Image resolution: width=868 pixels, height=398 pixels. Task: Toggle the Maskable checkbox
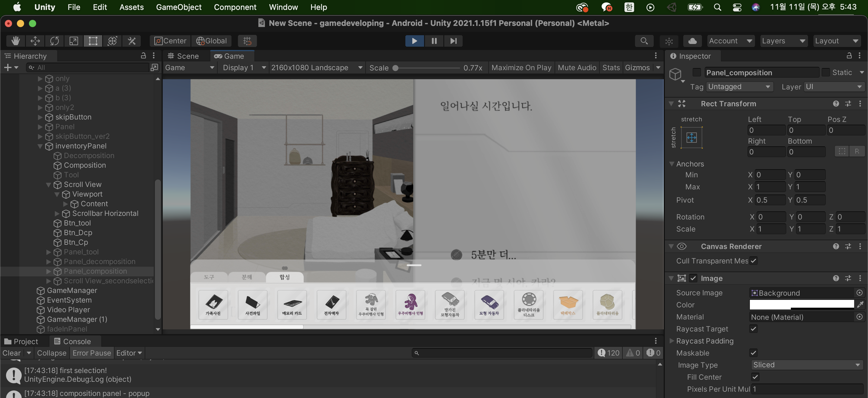click(x=753, y=353)
